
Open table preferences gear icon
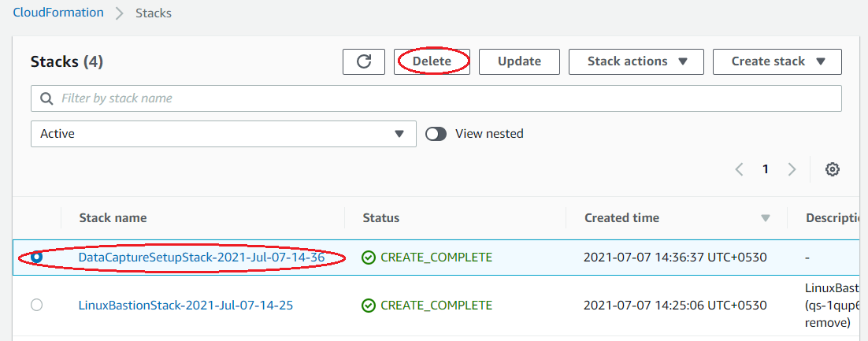pos(832,169)
